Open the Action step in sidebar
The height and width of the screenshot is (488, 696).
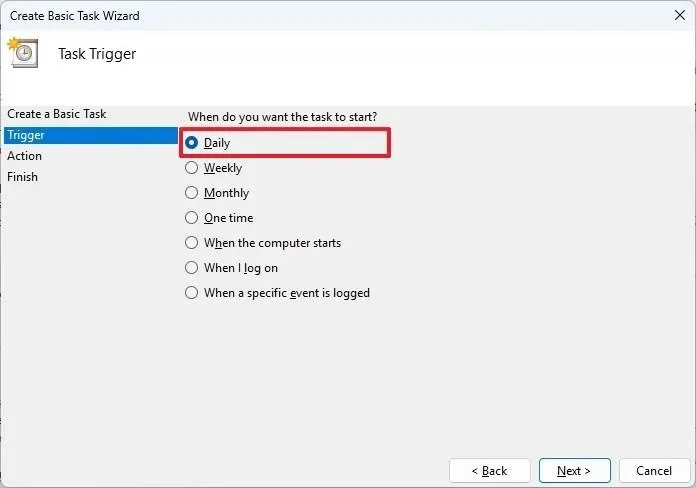pyautogui.click(x=24, y=156)
